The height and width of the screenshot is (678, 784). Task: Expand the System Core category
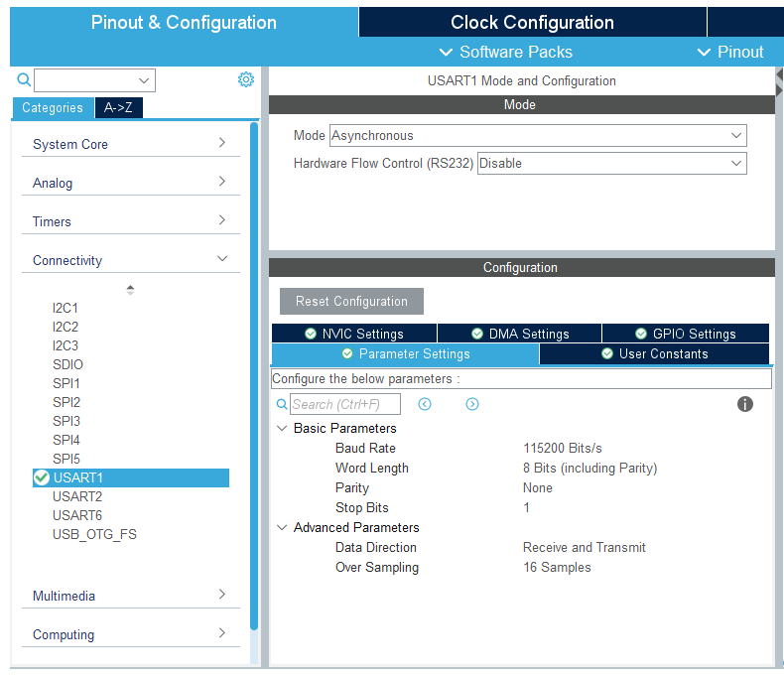point(130,144)
